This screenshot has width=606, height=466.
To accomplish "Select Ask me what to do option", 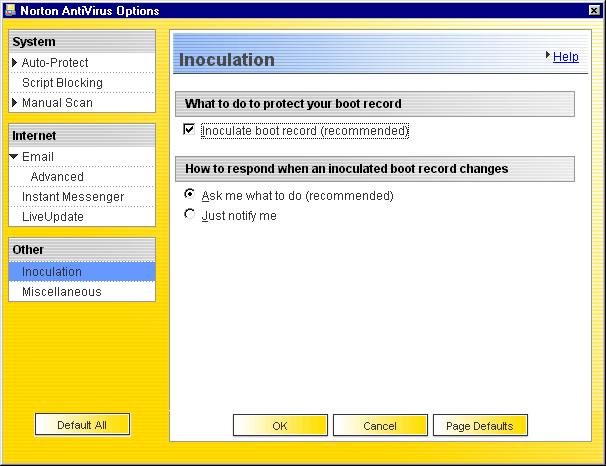I will (x=190, y=195).
